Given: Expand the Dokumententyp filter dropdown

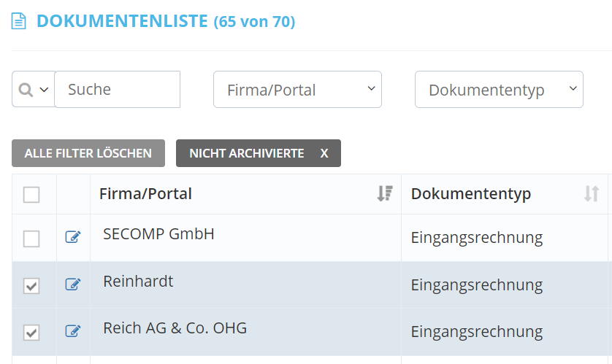Looking at the screenshot, I should (499, 89).
